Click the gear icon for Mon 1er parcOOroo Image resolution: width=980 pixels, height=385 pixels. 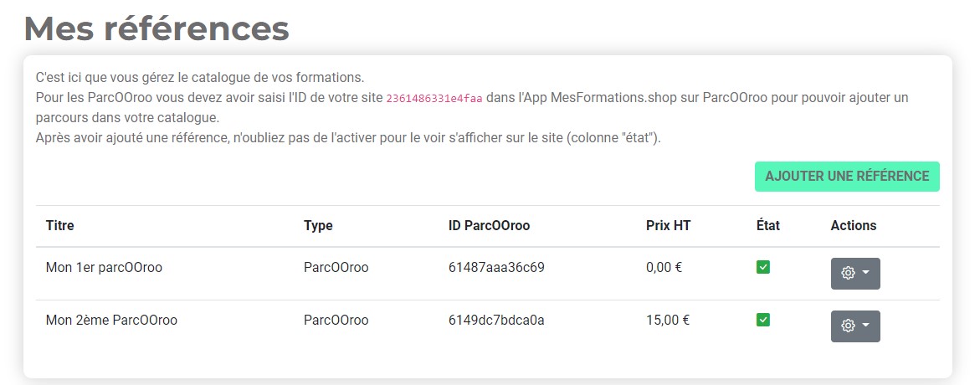(848, 273)
